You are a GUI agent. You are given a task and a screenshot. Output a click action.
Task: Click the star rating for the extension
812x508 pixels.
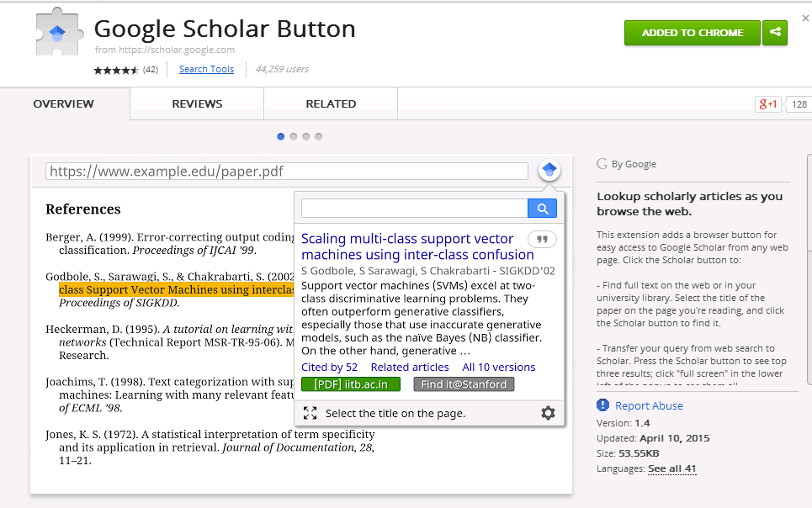click(x=116, y=70)
